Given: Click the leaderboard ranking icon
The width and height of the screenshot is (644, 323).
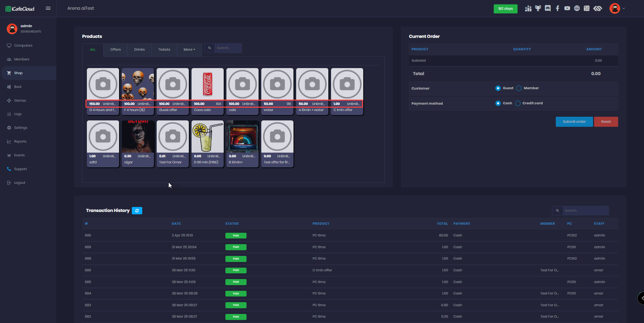Looking at the screenshot, I should click(528, 8).
